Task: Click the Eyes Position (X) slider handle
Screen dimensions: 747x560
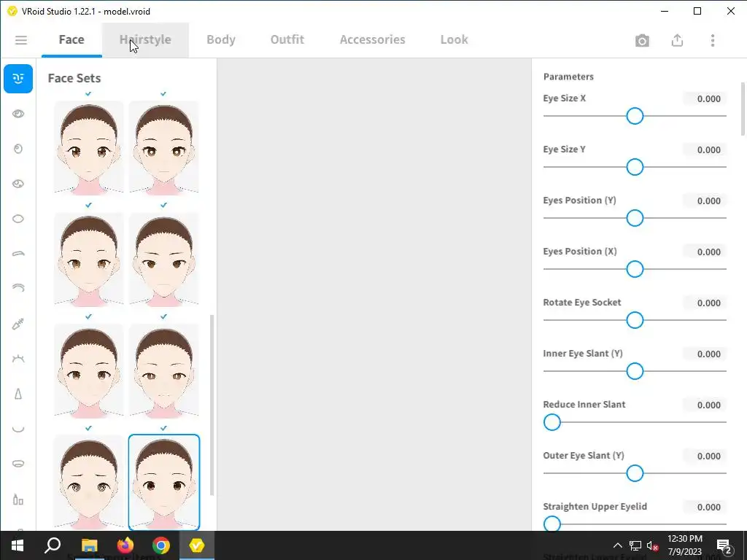Action: click(635, 269)
